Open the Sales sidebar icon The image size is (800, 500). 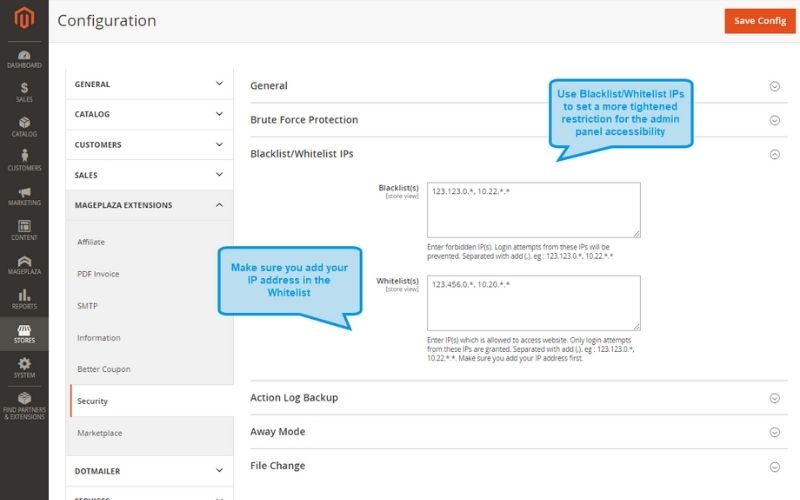click(24, 92)
